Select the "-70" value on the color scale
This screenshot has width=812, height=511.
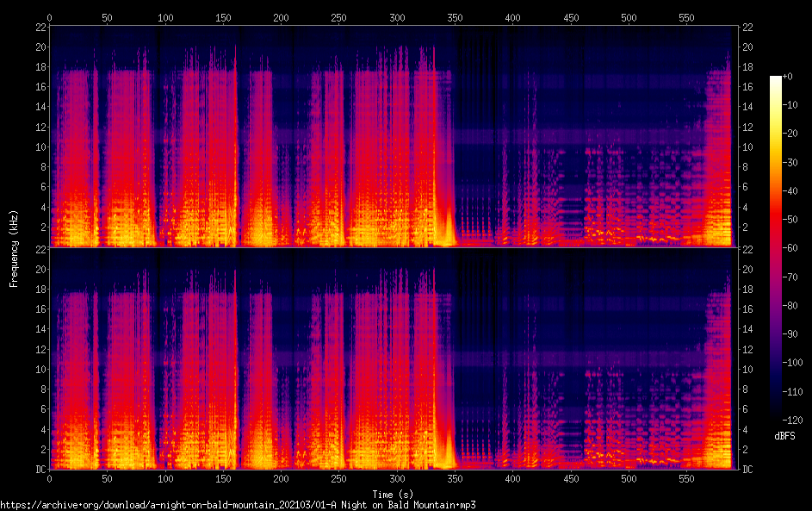790,277
